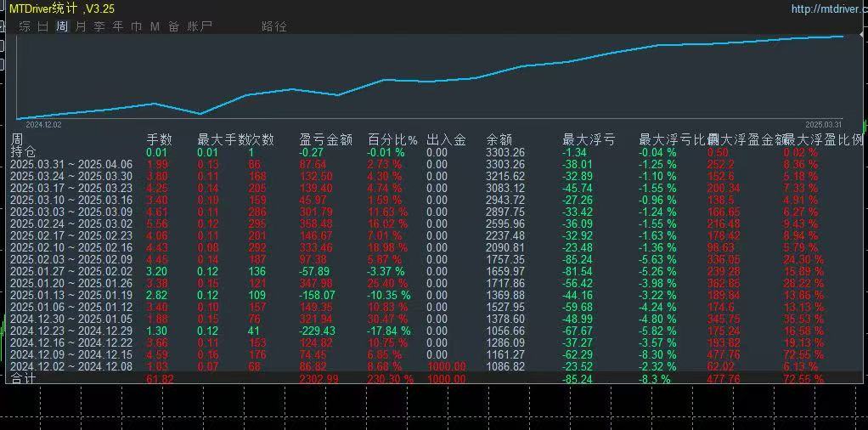The width and height of the screenshot is (868, 430).
Task: Click the balance value 1086.82
Action: pyautogui.click(x=504, y=367)
